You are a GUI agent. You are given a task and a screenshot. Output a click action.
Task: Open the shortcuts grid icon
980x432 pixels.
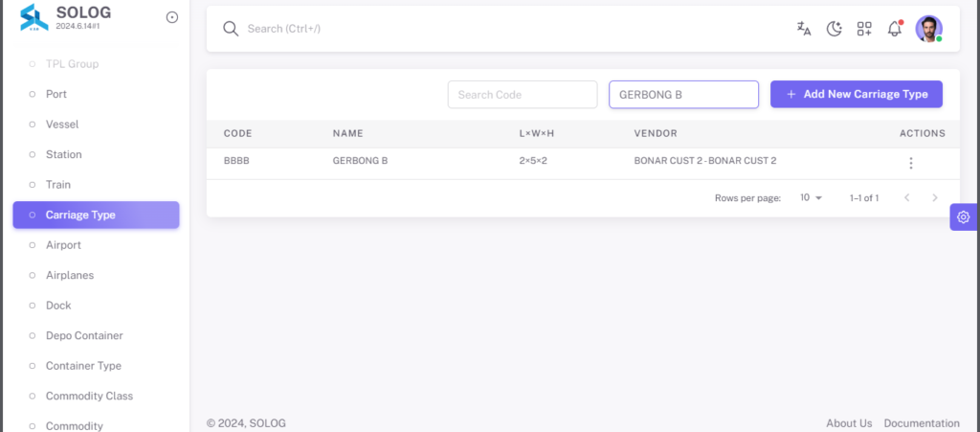tap(864, 29)
